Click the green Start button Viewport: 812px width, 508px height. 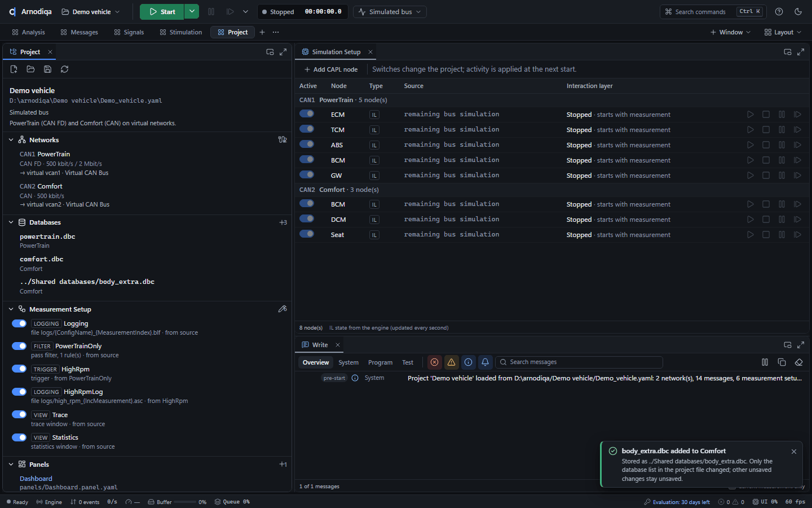pyautogui.click(x=162, y=12)
